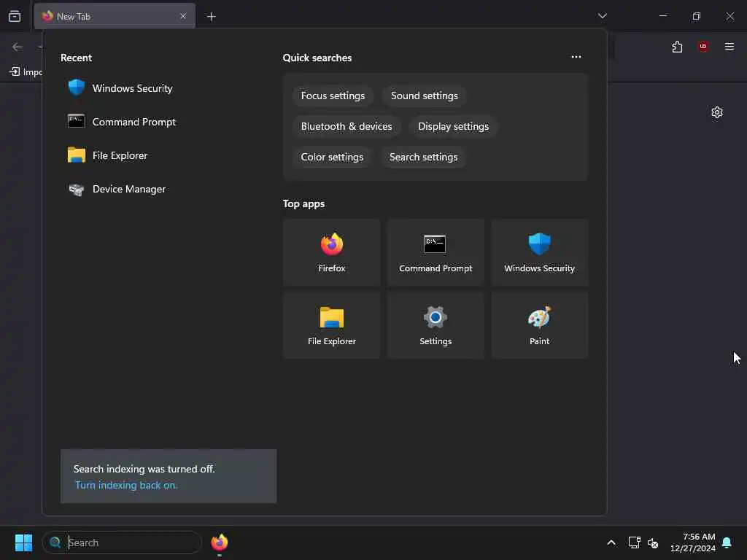Click Import bookmarks toolbar item
The width and height of the screenshot is (747, 560).
pyautogui.click(x=26, y=72)
